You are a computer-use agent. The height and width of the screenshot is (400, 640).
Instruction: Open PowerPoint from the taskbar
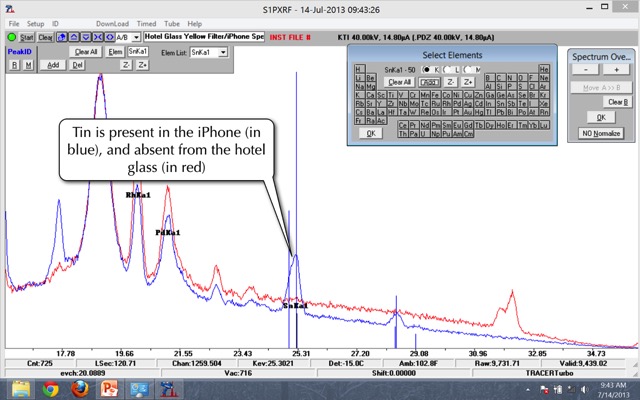pos(107,388)
